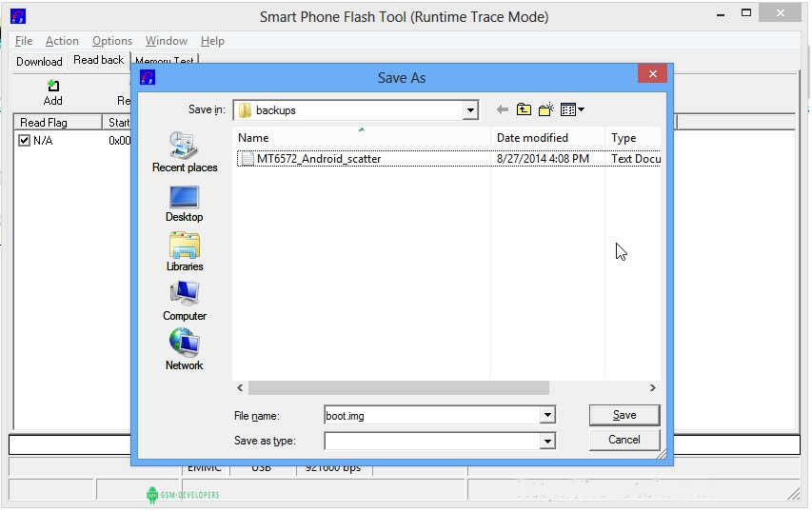
Task: Click the Cancel button
Action: [x=624, y=440]
